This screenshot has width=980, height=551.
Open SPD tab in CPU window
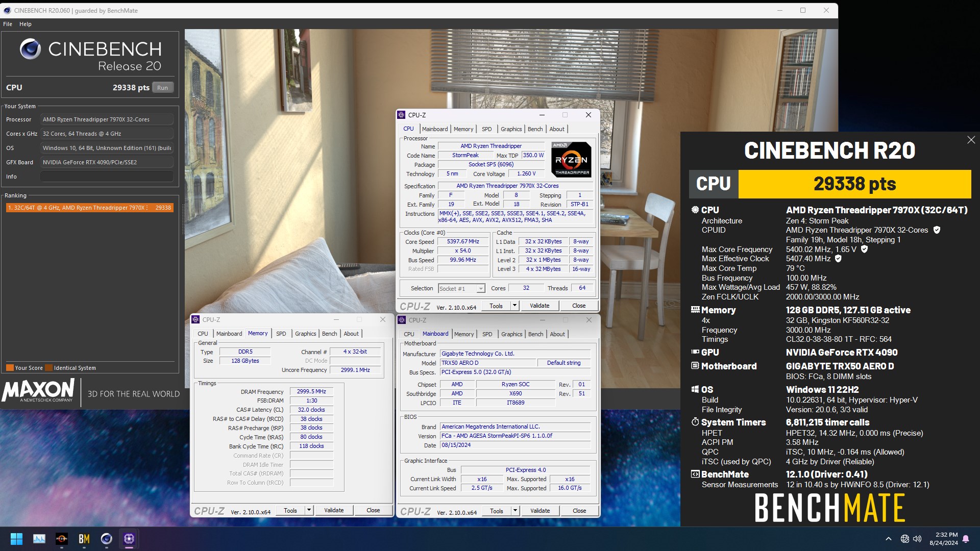[x=487, y=129]
